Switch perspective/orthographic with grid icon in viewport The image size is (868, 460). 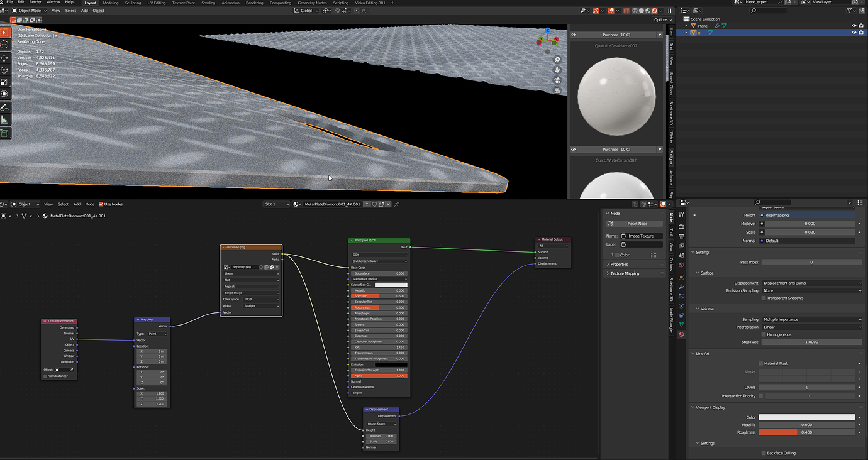click(x=557, y=90)
